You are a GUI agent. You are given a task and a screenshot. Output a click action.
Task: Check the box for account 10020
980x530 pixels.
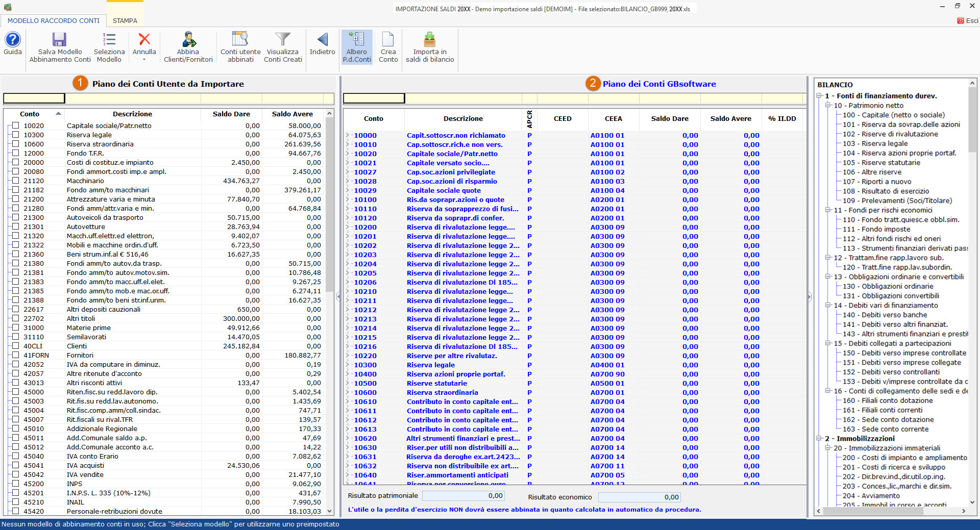(15, 125)
